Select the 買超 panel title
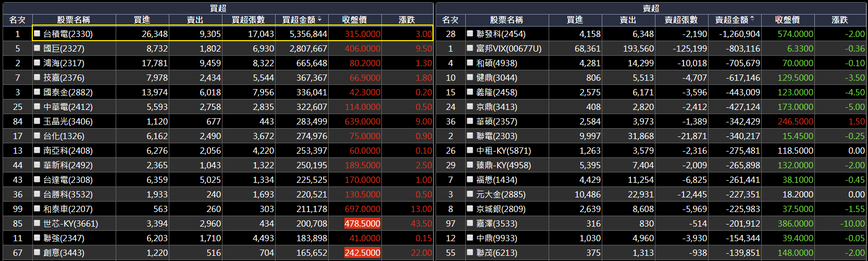The image size is (868, 261). point(218,8)
